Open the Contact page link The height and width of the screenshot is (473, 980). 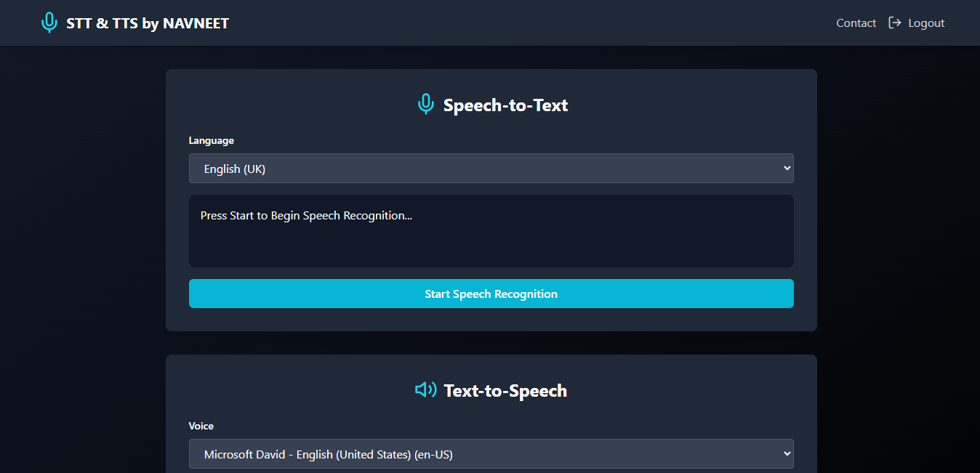[x=856, y=23]
